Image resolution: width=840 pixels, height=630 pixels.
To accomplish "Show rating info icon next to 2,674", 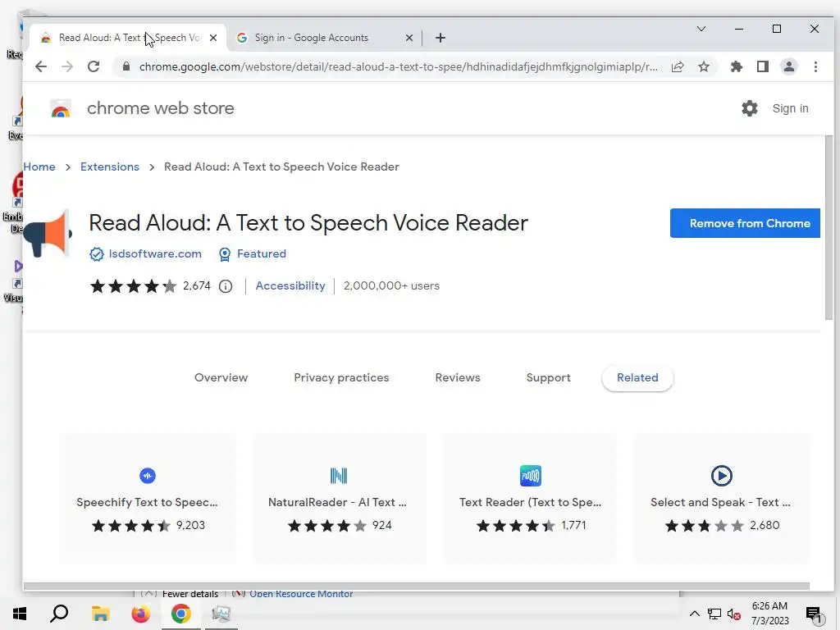I will click(226, 286).
